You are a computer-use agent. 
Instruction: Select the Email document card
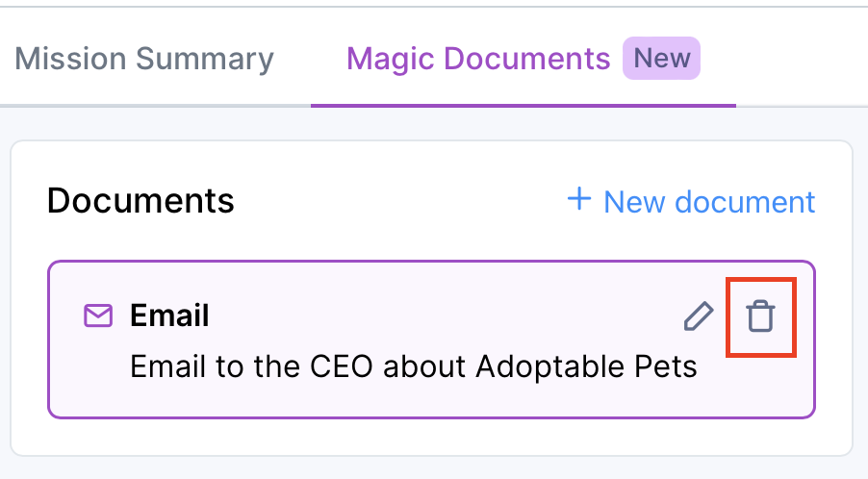click(431, 390)
